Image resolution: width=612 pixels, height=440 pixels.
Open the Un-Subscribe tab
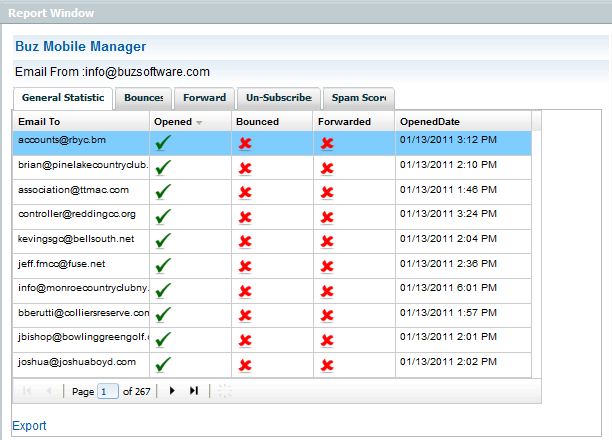[278, 98]
